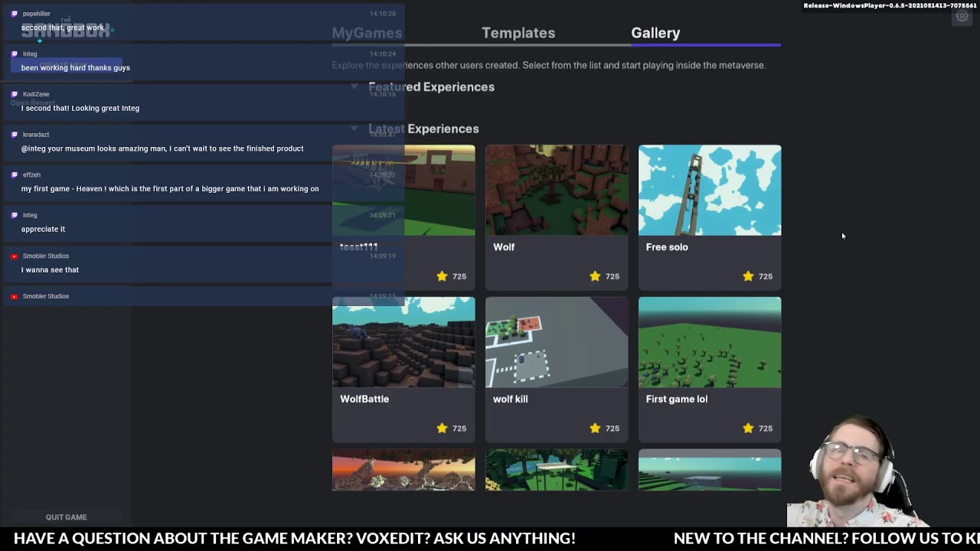
Task: Click the 'Wolf' card title
Action: click(x=504, y=247)
